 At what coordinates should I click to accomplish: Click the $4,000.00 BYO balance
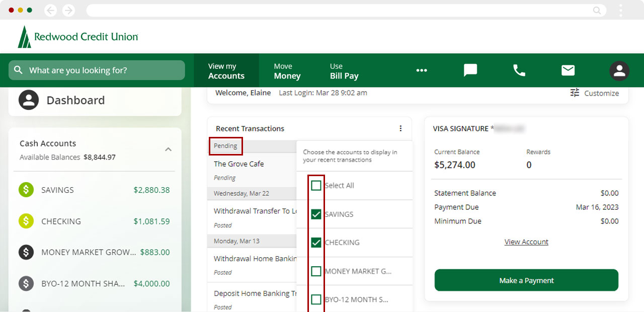click(151, 283)
